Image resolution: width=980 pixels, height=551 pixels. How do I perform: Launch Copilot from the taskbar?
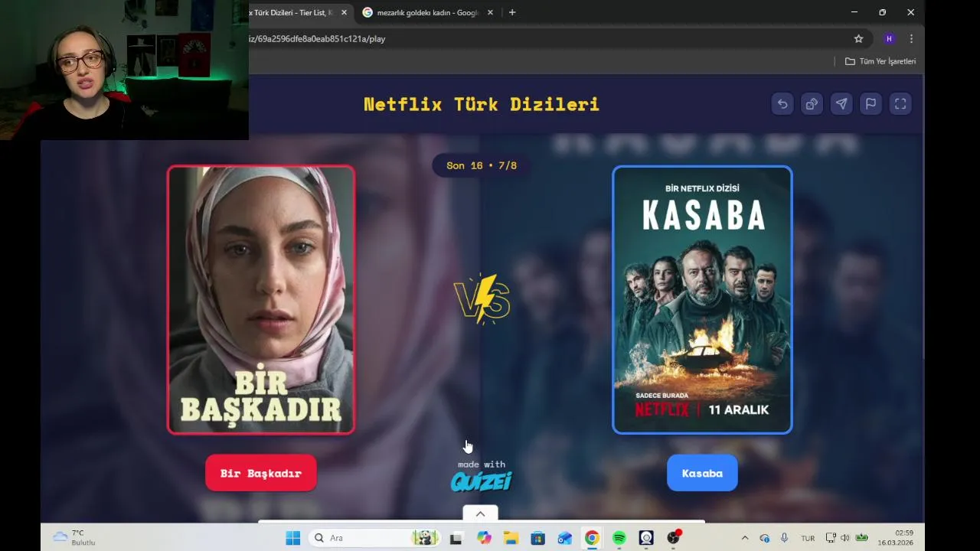[x=484, y=538]
